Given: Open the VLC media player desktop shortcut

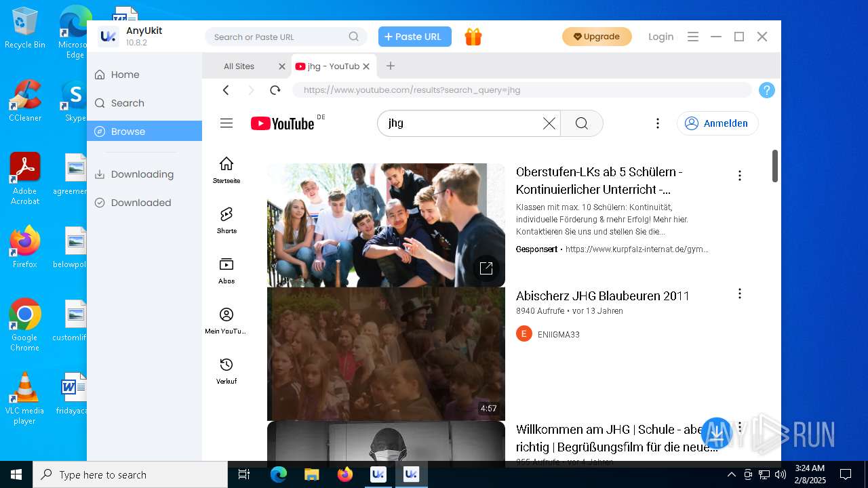Looking at the screenshot, I should [x=24, y=399].
